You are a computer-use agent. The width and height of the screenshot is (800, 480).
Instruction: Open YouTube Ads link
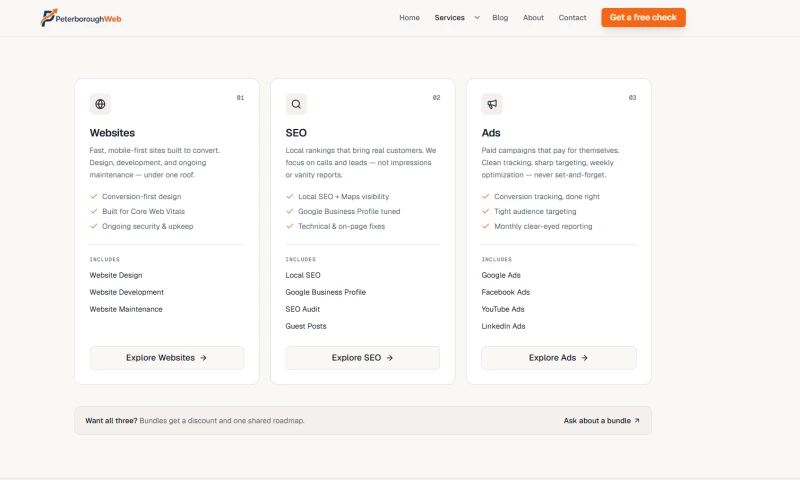coord(503,309)
